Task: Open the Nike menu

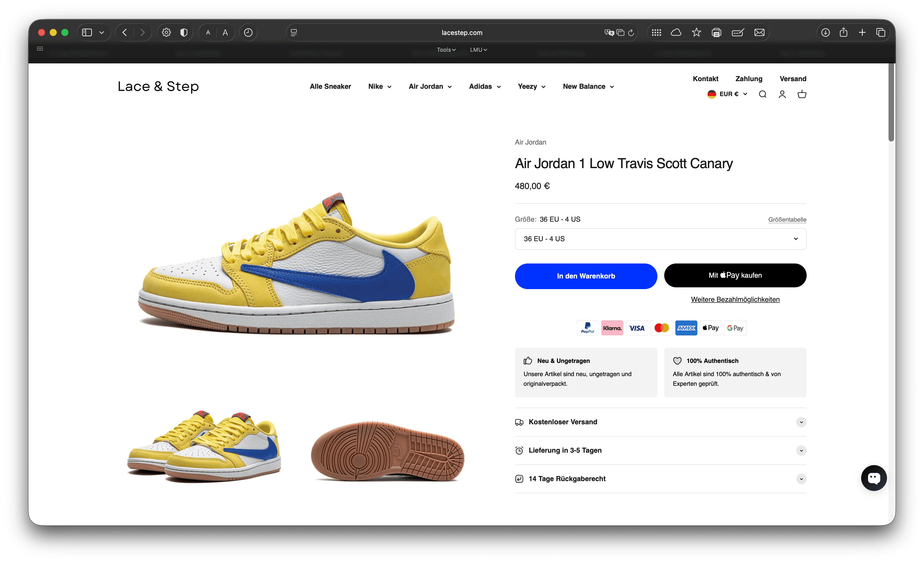Action: pos(379,87)
